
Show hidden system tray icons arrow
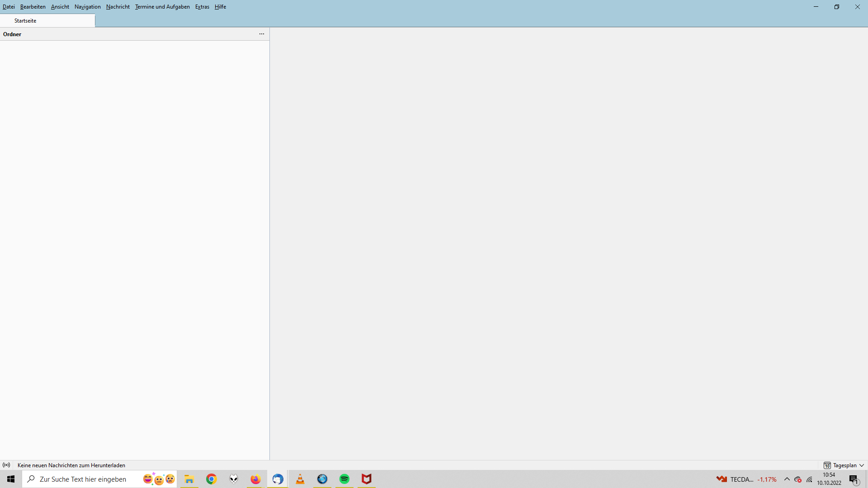tap(787, 479)
